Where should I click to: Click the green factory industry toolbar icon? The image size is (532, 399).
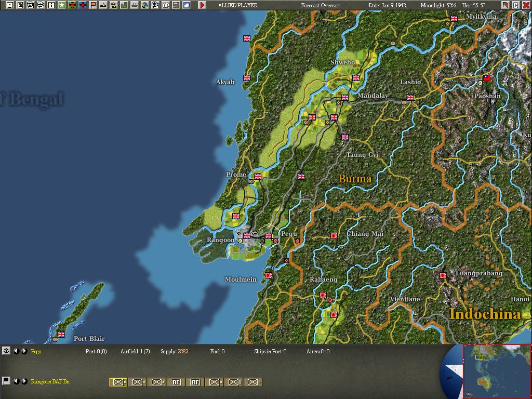(x=124, y=5)
